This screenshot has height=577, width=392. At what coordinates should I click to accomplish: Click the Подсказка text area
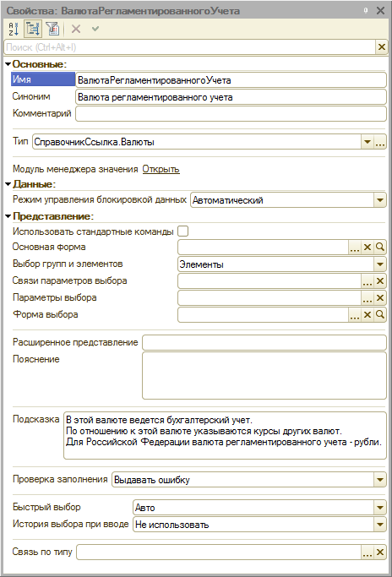225,436
